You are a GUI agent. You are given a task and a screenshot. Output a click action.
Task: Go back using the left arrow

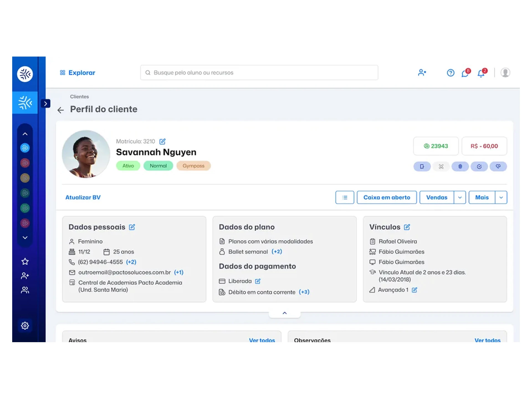coord(60,110)
